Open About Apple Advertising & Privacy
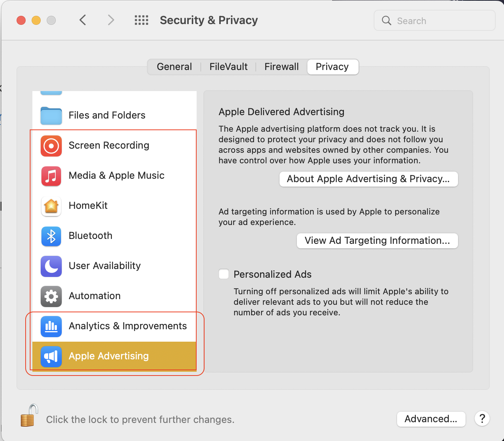The height and width of the screenshot is (441, 504). coord(368,179)
